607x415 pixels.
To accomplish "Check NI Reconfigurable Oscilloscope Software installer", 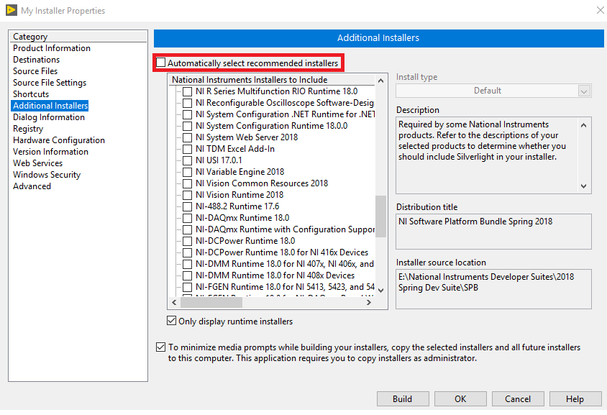I will (x=187, y=103).
